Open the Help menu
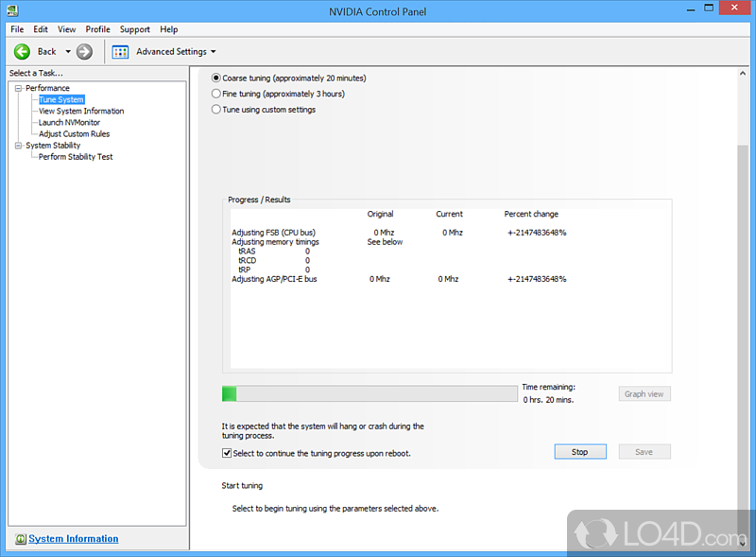756x557 pixels. 169,29
